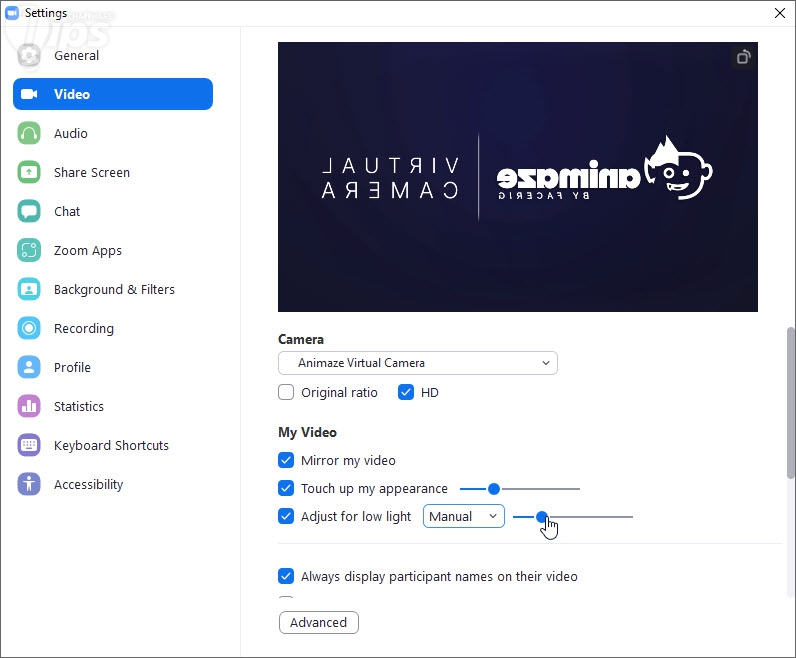Click the 'My Video' section heading
Screen dimensions: 796x658
[x=307, y=432]
